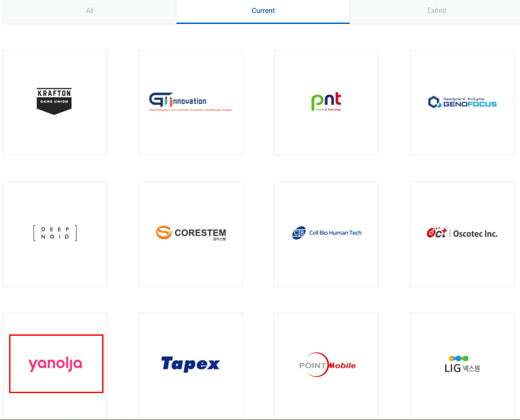Image resolution: width=520 pixels, height=420 pixels.
Task: Select the Oscotec Inc. logo card
Action: tap(462, 234)
